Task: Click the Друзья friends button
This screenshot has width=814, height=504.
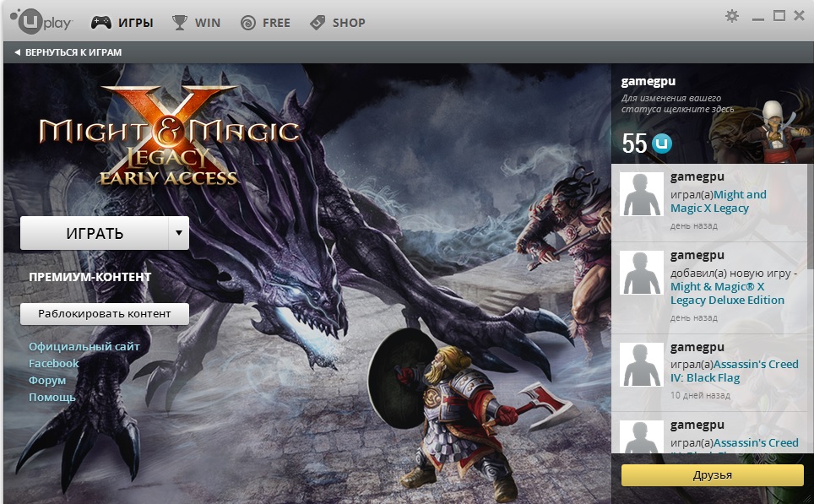Action: (x=713, y=475)
